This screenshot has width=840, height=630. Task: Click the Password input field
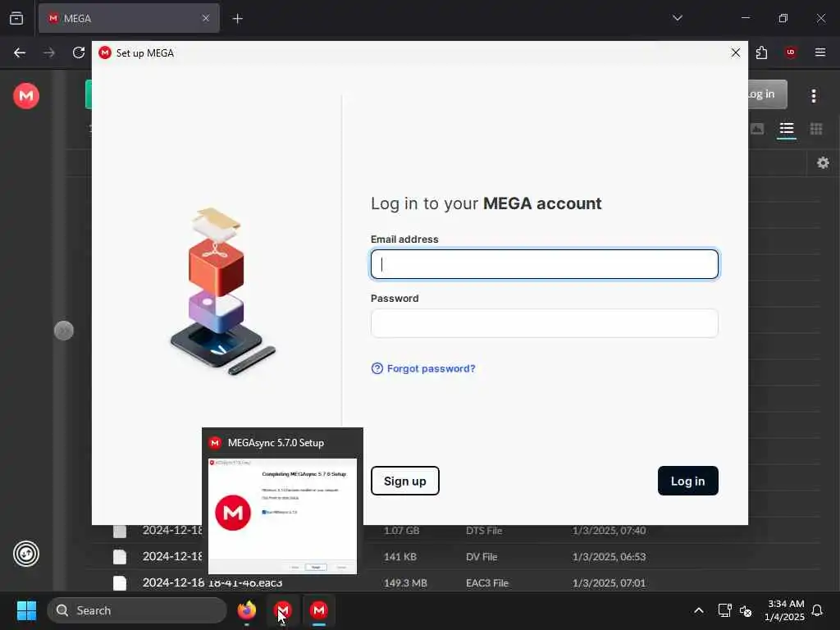545,323
